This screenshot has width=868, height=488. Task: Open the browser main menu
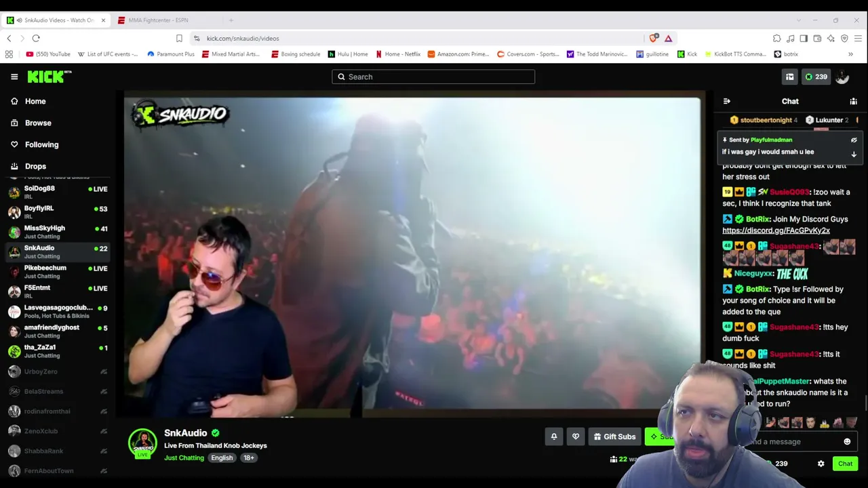[x=858, y=39]
